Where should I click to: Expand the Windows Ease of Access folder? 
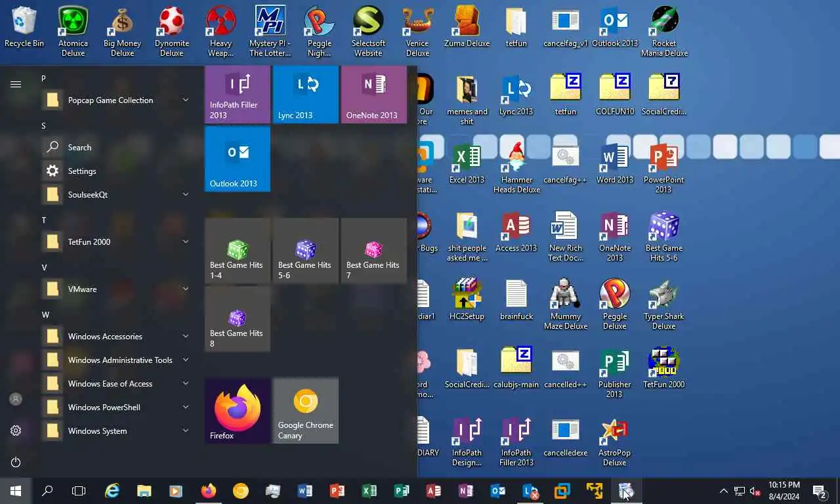coord(117,383)
